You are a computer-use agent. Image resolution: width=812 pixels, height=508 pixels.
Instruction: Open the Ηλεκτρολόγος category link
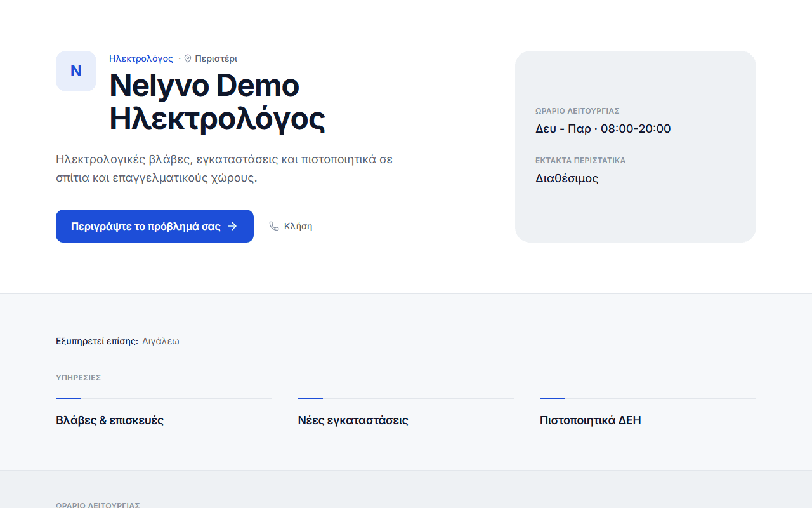tap(141, 58)
